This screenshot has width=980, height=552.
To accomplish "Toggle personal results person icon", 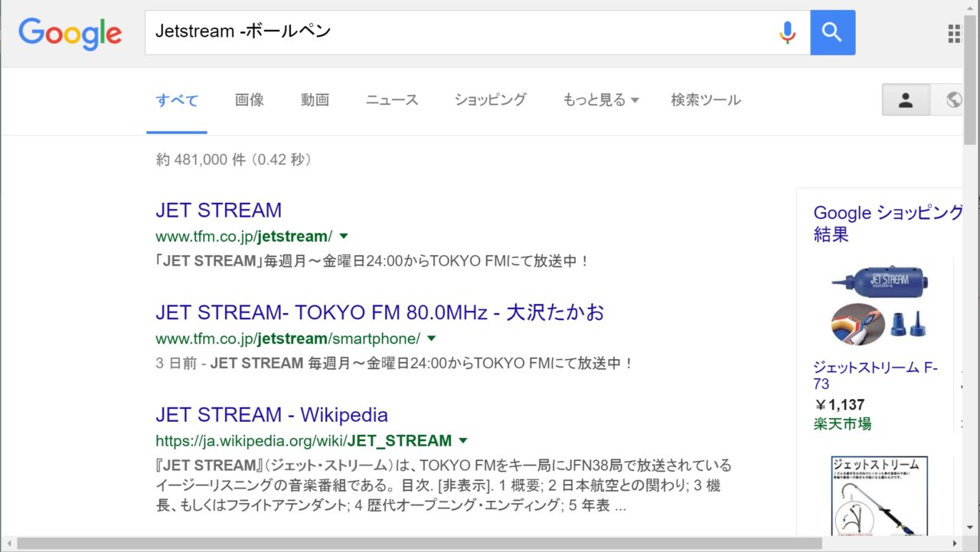I will click(x=906, y=100).
